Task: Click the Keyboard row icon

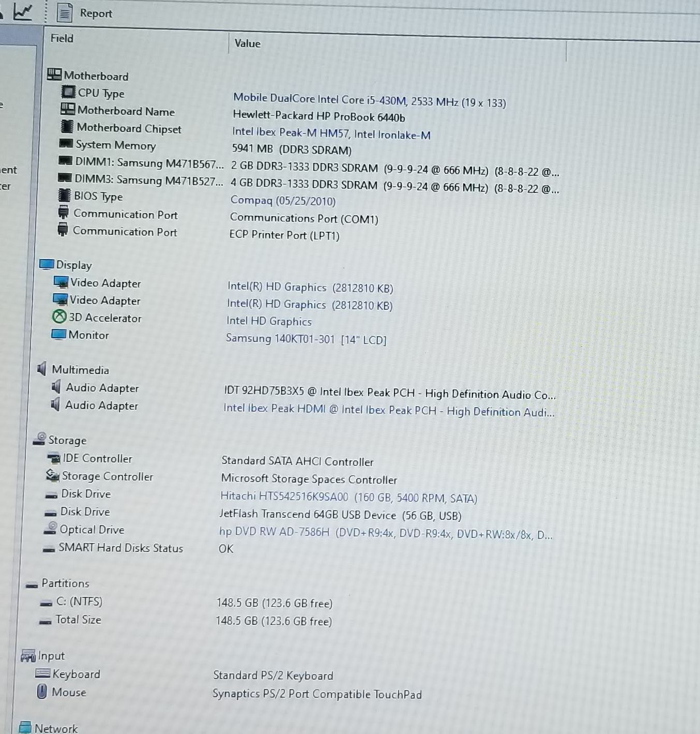Action: 43,673
